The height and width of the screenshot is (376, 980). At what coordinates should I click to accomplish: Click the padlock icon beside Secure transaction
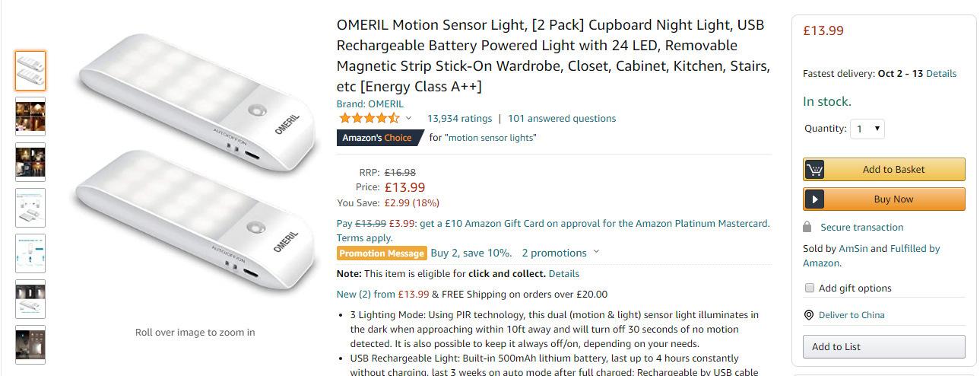point(807,227)
